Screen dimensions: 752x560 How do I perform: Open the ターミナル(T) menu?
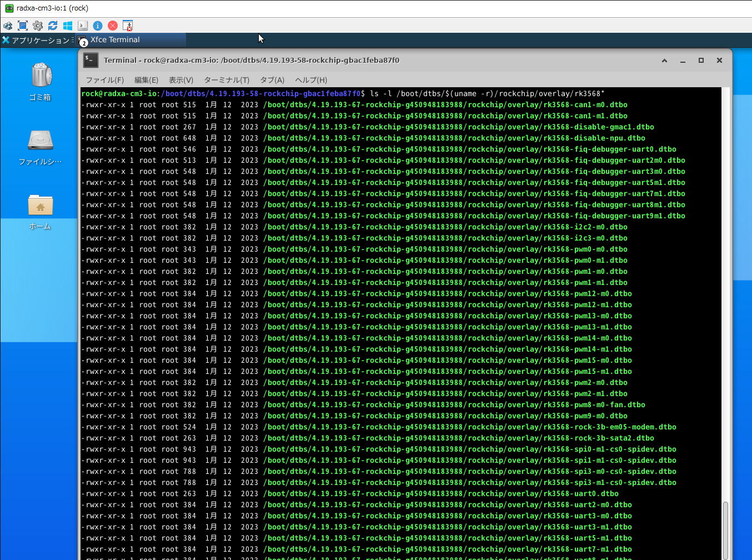coord(227,80)
